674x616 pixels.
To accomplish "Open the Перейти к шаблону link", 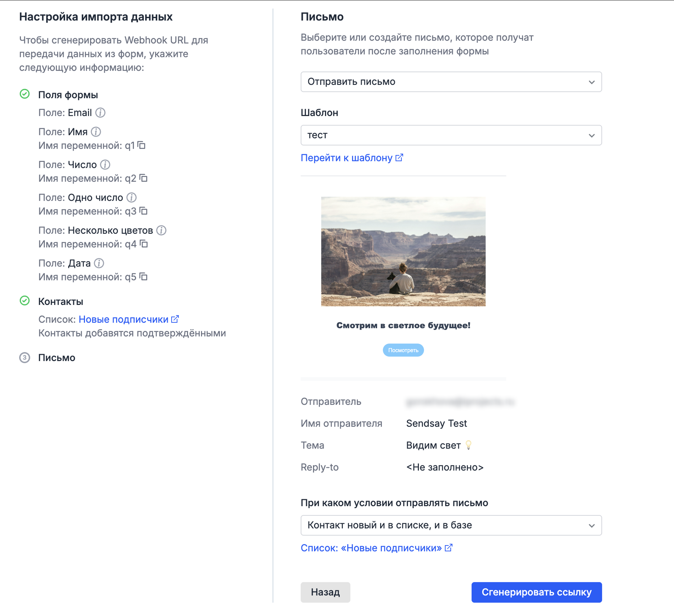I will [x=352, y=158].
